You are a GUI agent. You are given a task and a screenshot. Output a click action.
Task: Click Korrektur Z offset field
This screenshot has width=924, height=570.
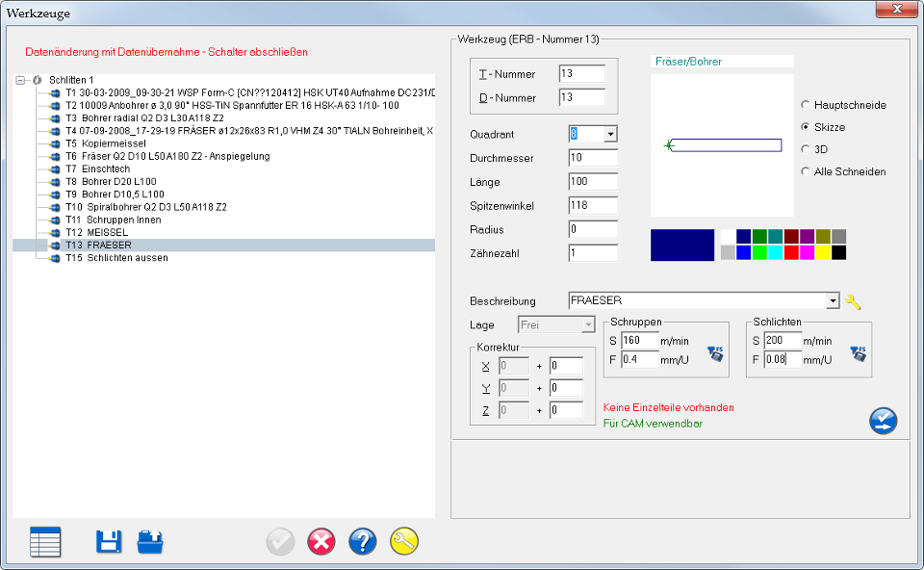566,410
